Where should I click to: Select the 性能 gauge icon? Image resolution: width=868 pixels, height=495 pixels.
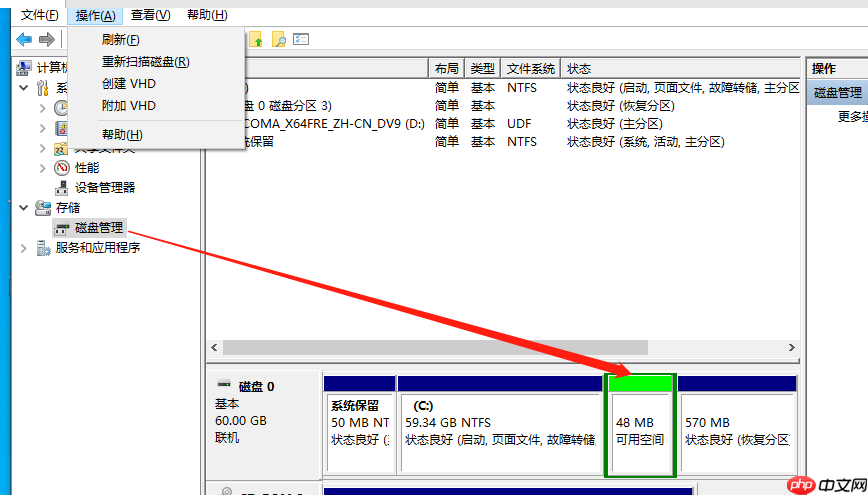pyautogui.click(x=61, y=168)
